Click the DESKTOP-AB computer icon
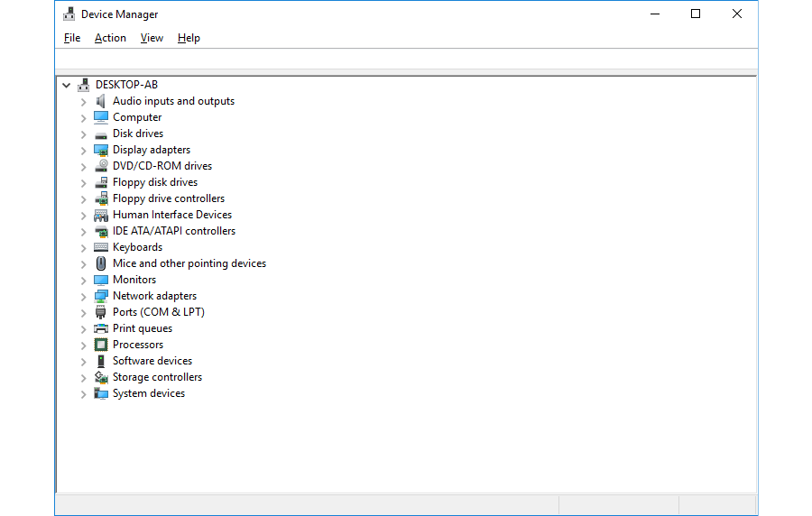812x516 pixels. pos(83,85)
